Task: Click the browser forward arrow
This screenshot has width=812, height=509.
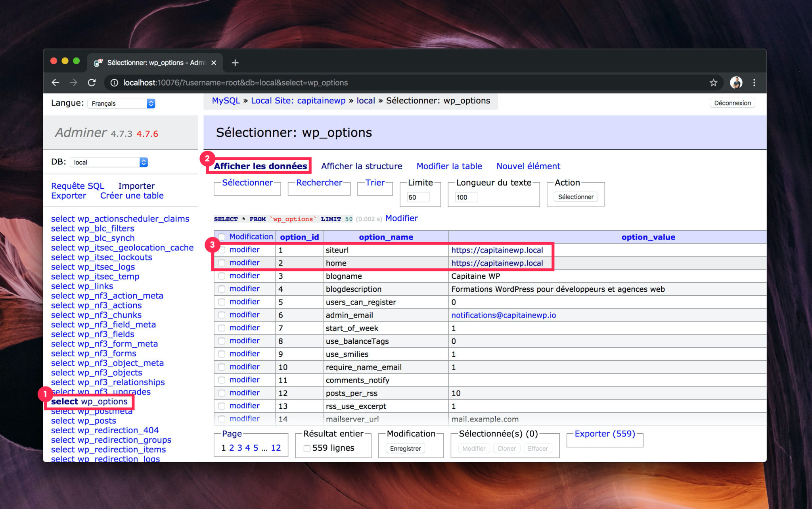Action: (74, 82)
